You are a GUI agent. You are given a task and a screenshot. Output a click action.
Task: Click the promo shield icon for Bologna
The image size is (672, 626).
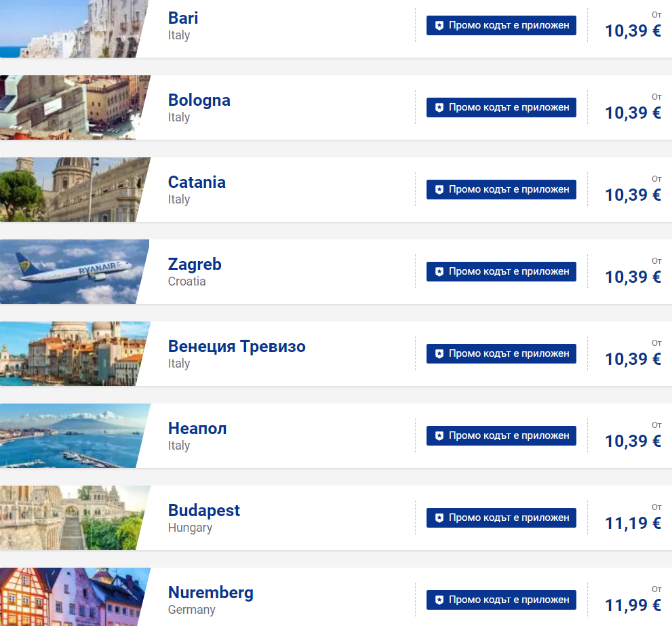click(439, 108)
